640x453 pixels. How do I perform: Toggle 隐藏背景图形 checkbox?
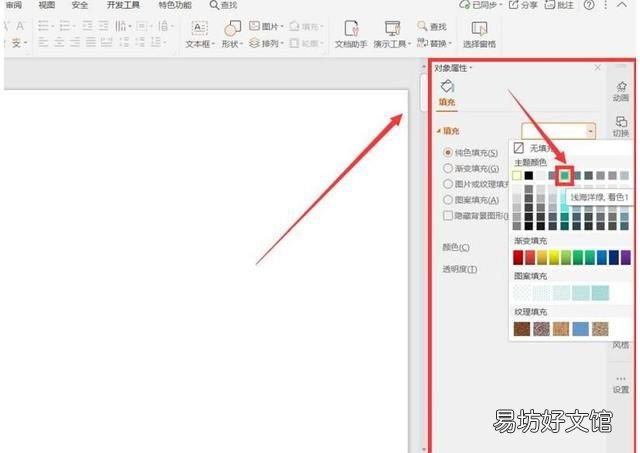pyautogui.click(x=448, y=215)
